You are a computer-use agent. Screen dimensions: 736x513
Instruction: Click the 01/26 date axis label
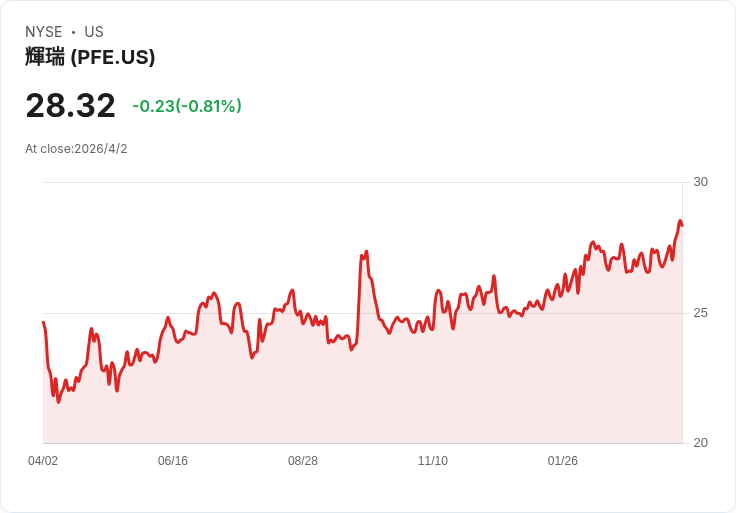562,461
